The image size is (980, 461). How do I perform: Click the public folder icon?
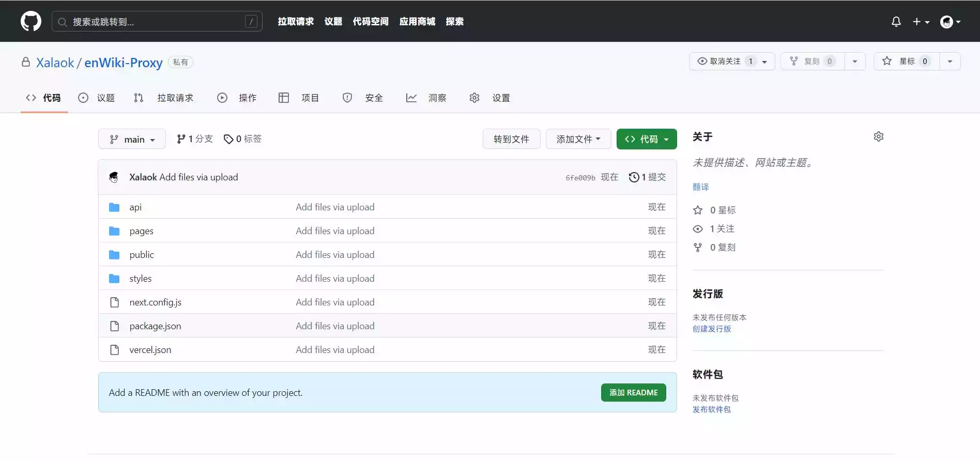114,255
